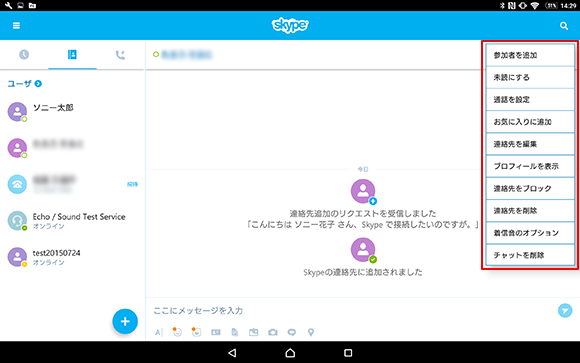The image size is (580, 363).
Task: Switch to the recent history clock tab
Action: click(x=24, y=55)
